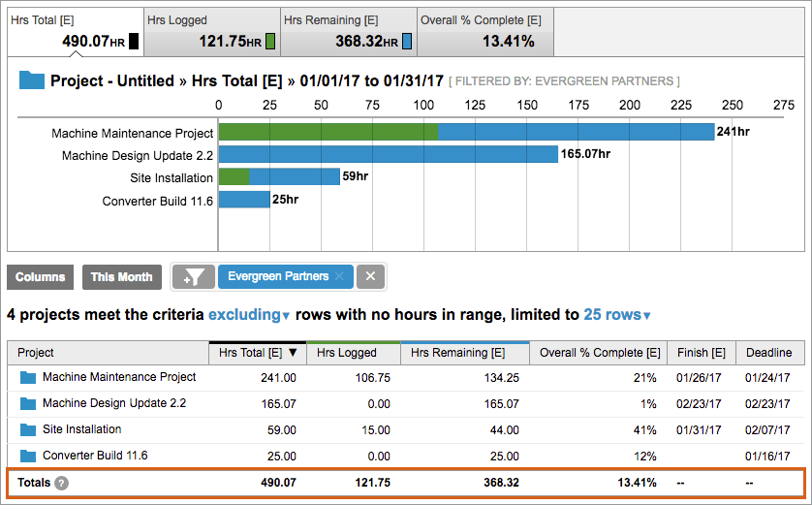Screen dimensions: 812x505
Task: Select the Hrs Remaining [E] summary tab
Action: 349,32
